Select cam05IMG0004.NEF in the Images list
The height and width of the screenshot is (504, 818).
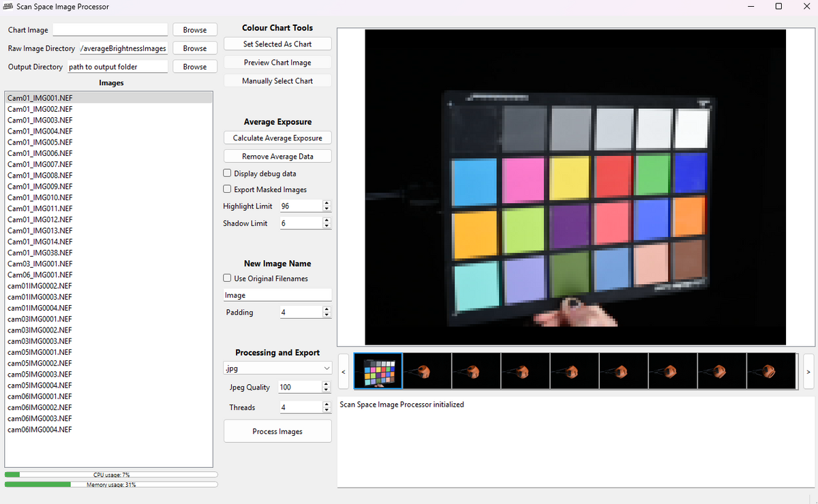pyautogui.click(x=109, y=385)
